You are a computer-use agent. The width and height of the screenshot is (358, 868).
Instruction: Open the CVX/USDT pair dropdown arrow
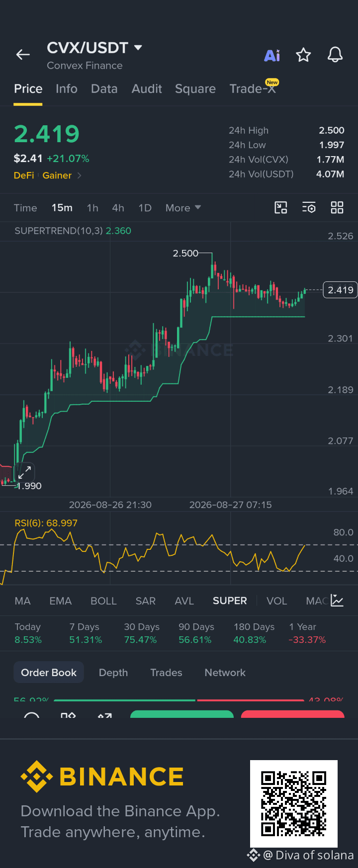click(x=138, y=48)
